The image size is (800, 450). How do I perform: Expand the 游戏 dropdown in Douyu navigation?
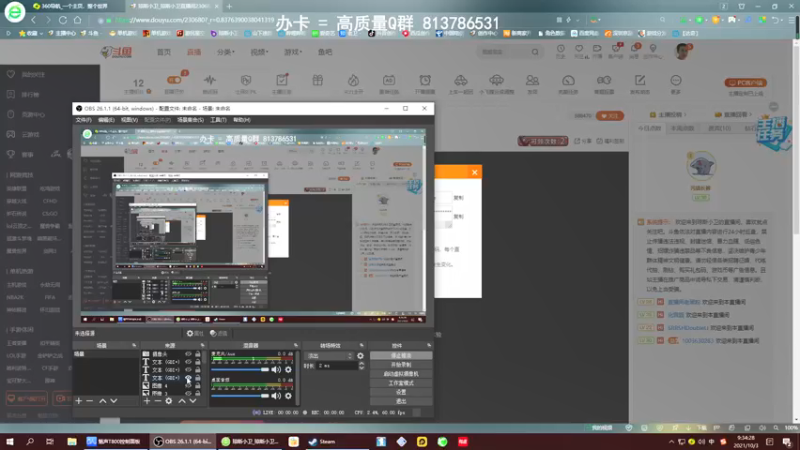(293, 52)
